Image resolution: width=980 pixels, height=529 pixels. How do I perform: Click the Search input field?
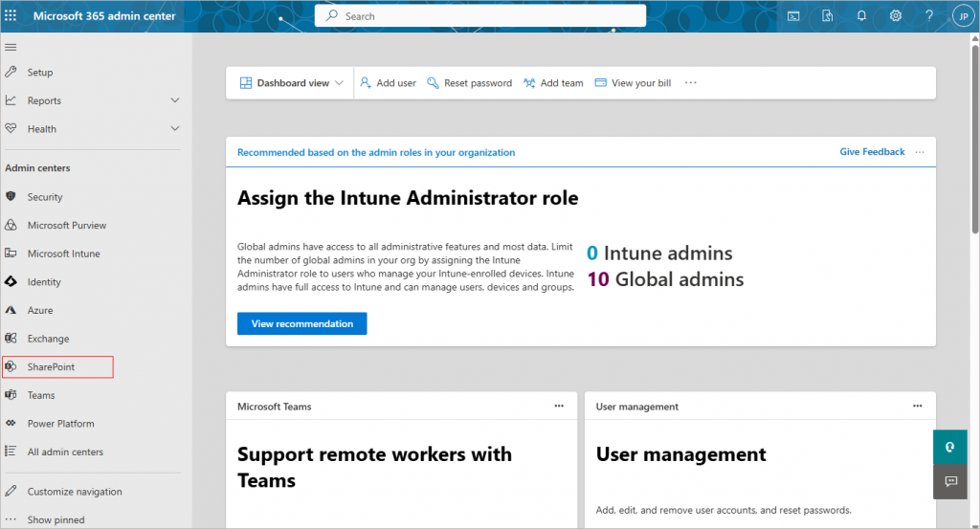480,16
